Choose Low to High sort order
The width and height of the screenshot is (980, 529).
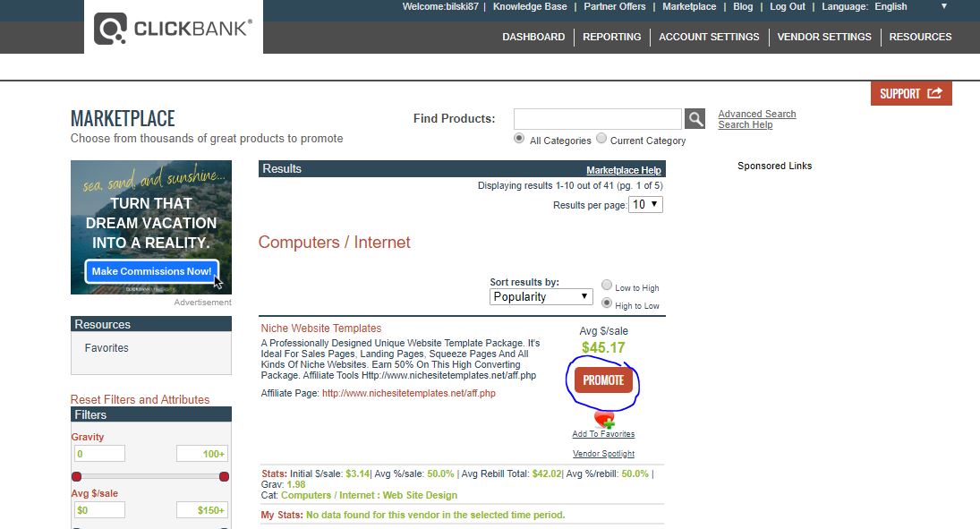click(x=606, y=286)
